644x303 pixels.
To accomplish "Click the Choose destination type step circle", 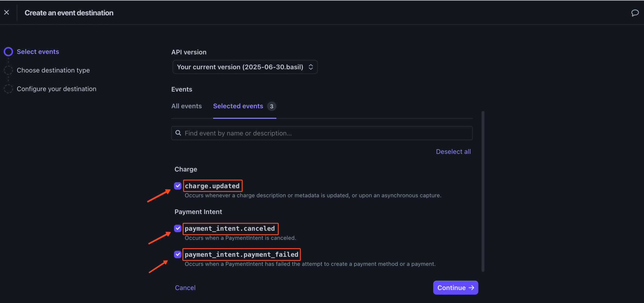I will coord(8,70).
